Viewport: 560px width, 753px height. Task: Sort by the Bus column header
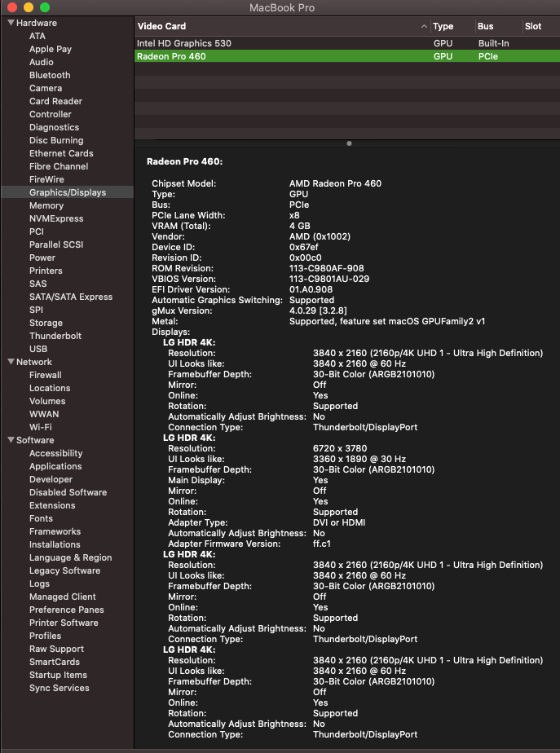pos(499,26)
